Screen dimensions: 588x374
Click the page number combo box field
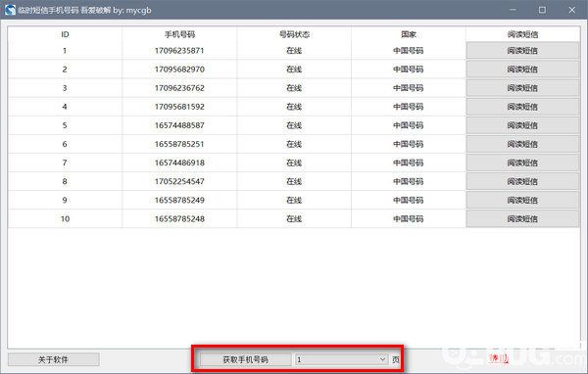[x=341, y=359]
